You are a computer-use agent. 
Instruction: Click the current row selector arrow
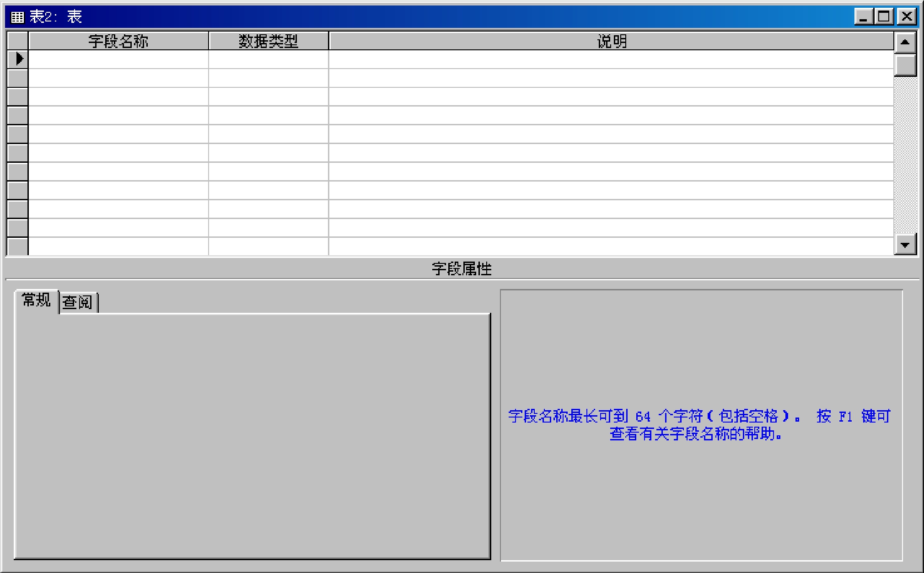pyautogui.click(x=18, y=59)
